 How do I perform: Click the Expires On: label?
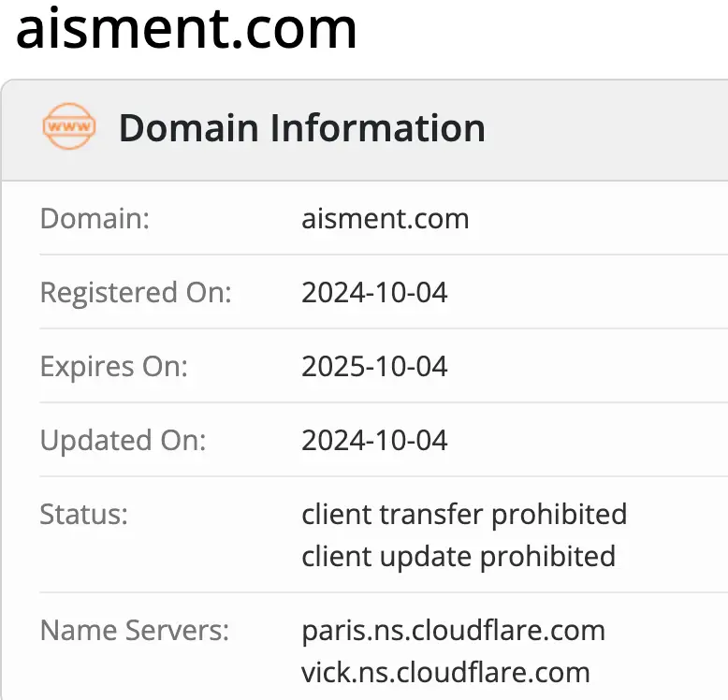pos(114,367)
